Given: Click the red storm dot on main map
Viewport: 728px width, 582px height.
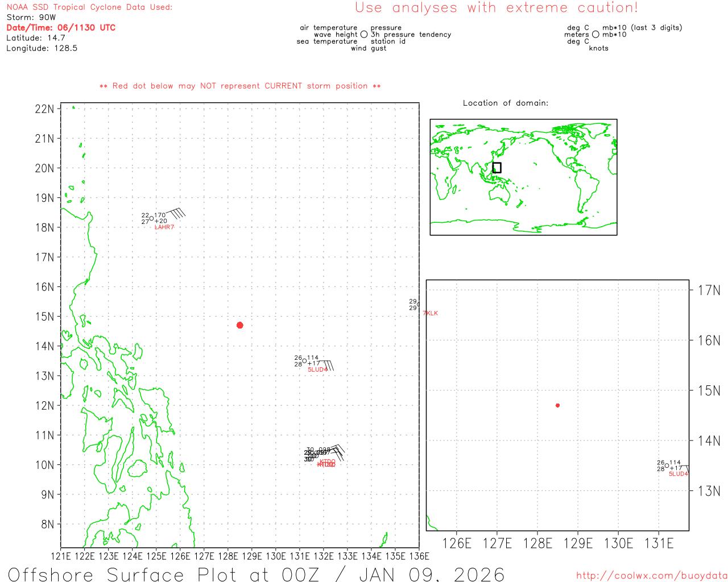Looking at the screenshot, I should [x=239, y=325].
